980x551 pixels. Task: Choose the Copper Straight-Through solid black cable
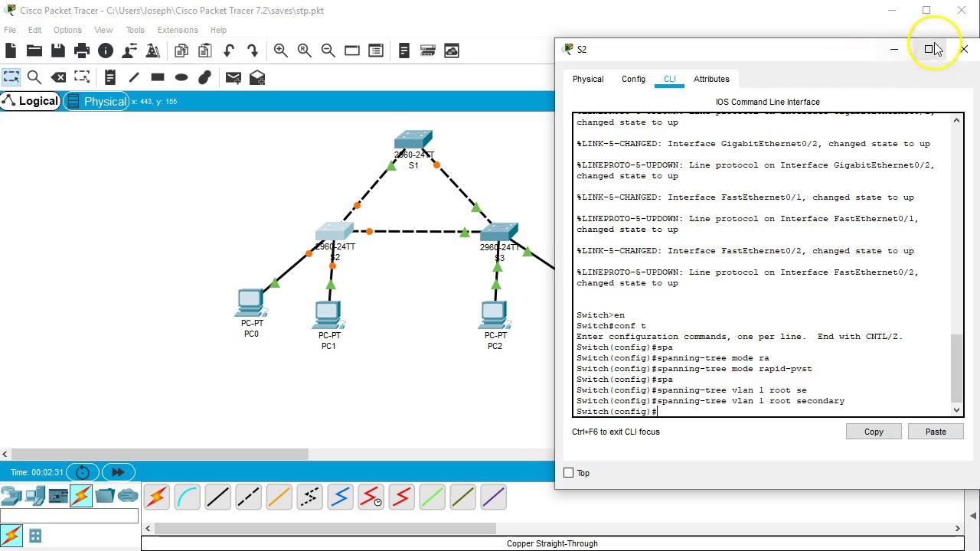[217, 497]
